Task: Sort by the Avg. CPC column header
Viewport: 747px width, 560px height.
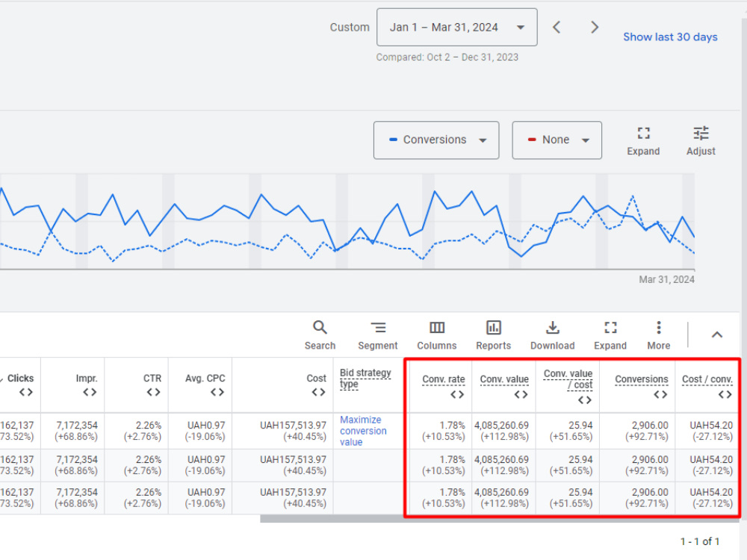Action: pyautogui.click(x=205, y=378)
